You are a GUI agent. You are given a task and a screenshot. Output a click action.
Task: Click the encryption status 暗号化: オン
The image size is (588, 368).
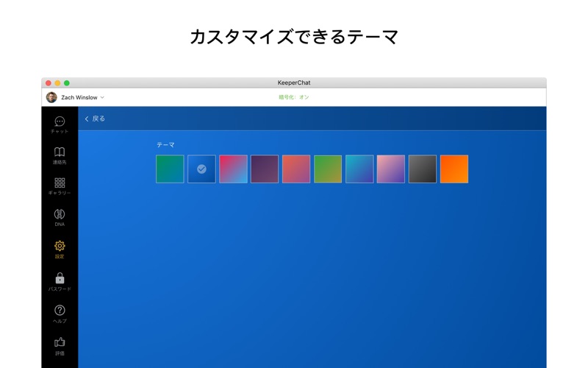tap(293, 97)
